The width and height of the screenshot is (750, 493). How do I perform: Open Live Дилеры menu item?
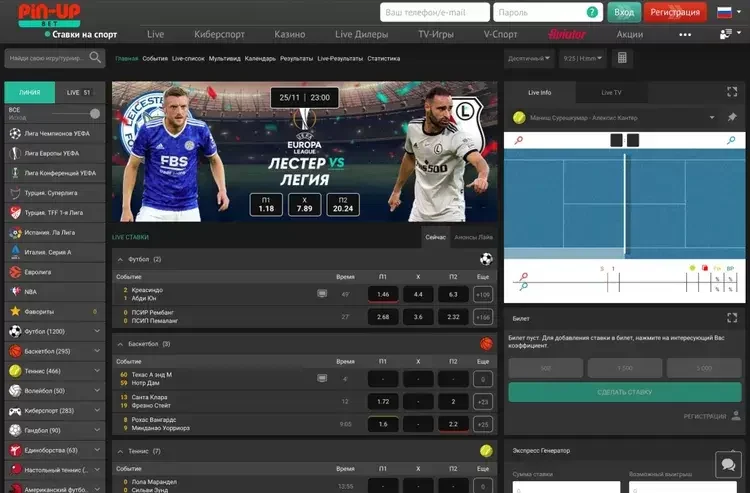pyautogui.click(x=362, y=34)
